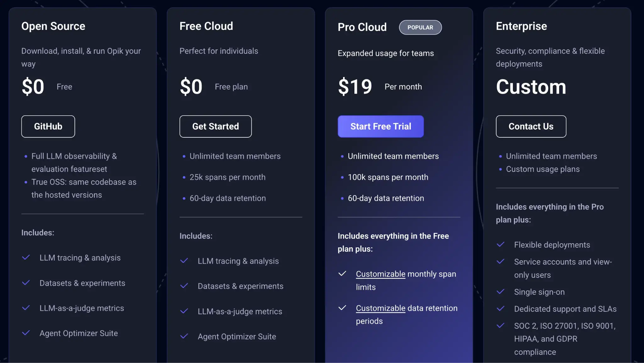This screenshot has width=644, height=363.
Task: Click the POPULAR badge
Action: pyautogui.click(x=420, y=27)
